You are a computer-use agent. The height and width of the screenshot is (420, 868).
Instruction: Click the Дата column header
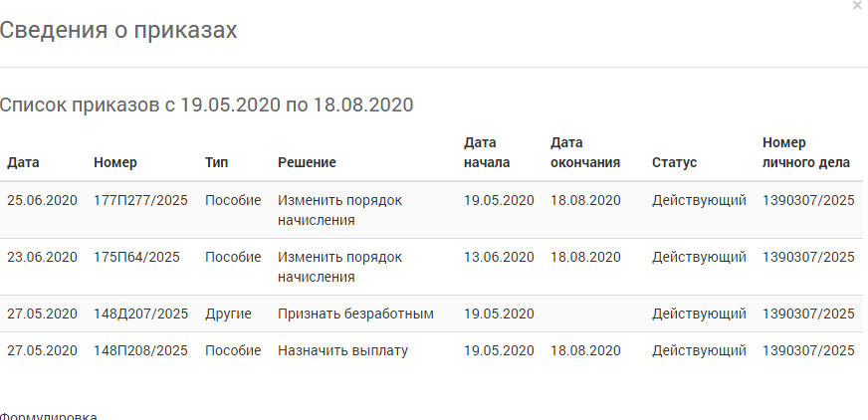[x=23, y=162]
